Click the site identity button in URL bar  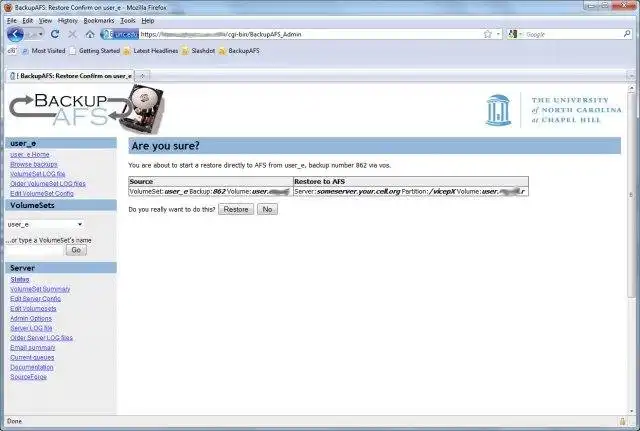120,34
